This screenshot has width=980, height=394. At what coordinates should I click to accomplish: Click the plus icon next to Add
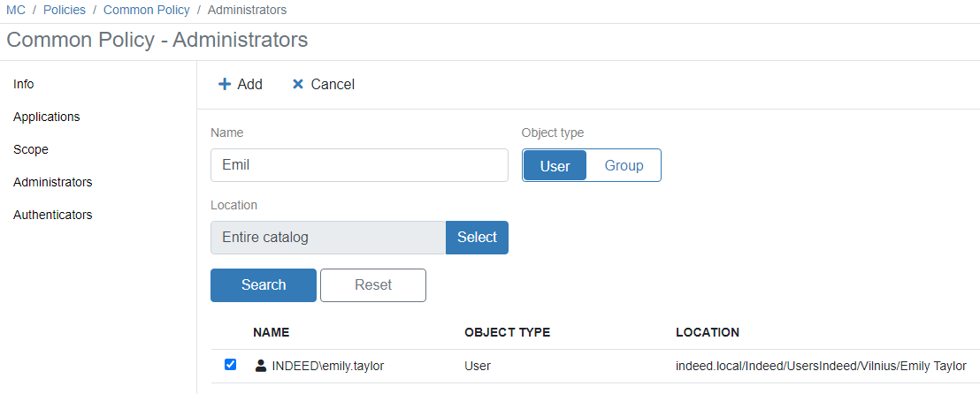225,85
